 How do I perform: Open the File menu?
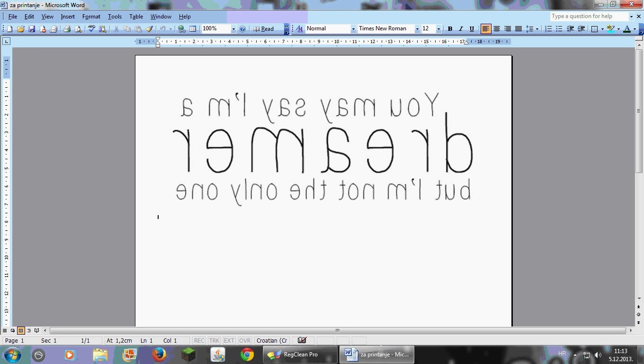pos(13,17)
